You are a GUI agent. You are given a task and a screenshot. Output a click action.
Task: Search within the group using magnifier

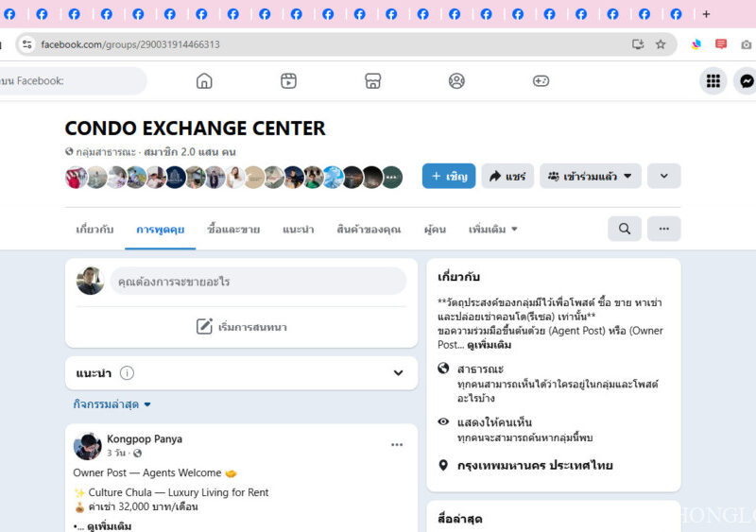[625, 229]
